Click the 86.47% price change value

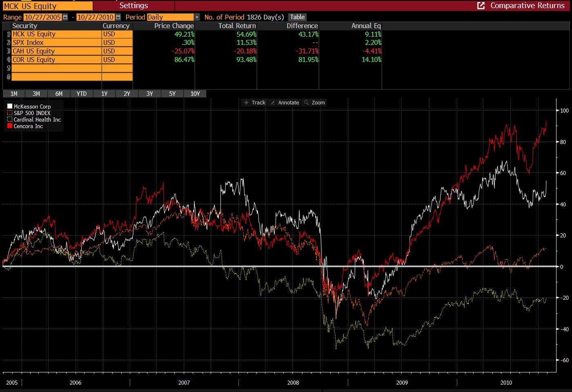184,60
